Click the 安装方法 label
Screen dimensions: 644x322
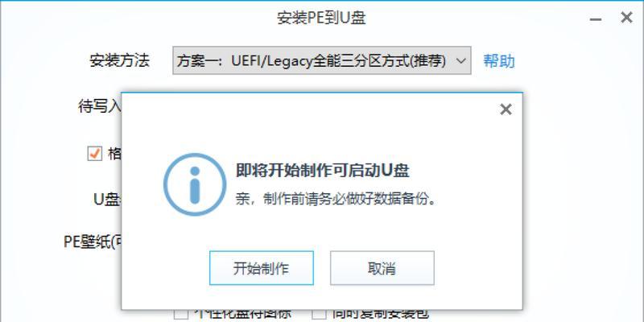(x=119, y=61)
